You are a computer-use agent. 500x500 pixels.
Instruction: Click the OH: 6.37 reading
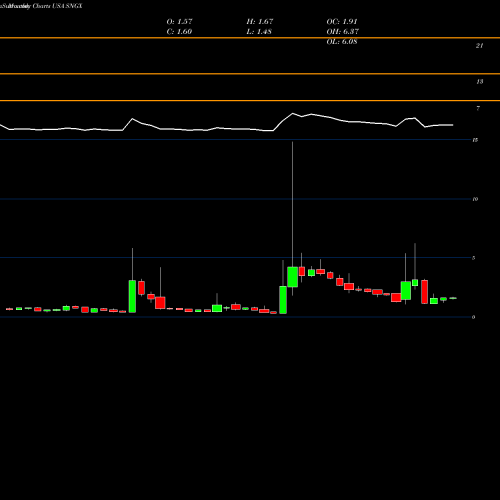(x=342, y=32)
